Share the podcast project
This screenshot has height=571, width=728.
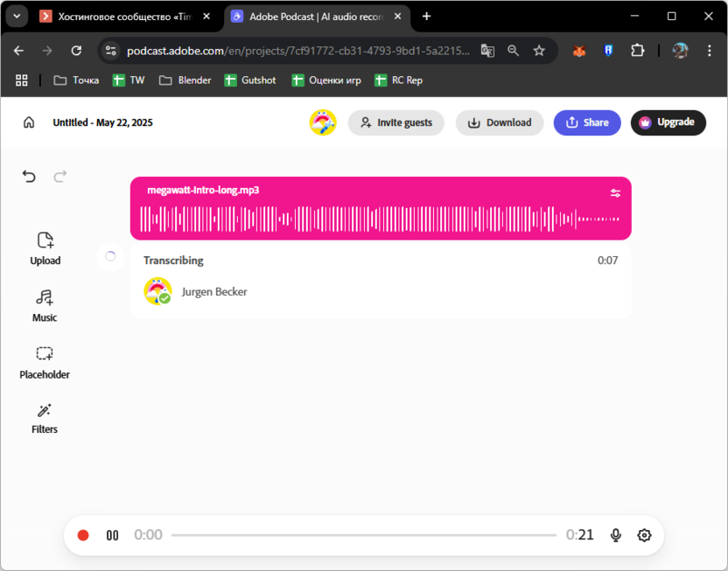pos(587,122)
